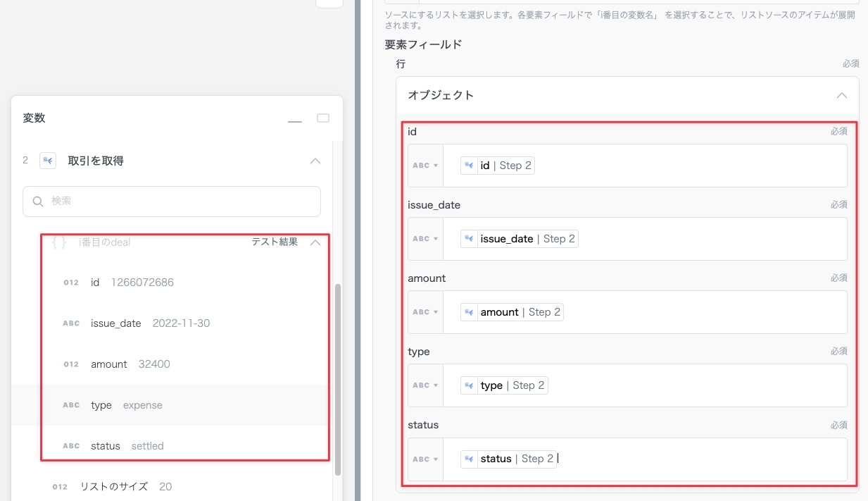Collapse the オブジェクト section
The image size is (868, 501).
point(841,95)
